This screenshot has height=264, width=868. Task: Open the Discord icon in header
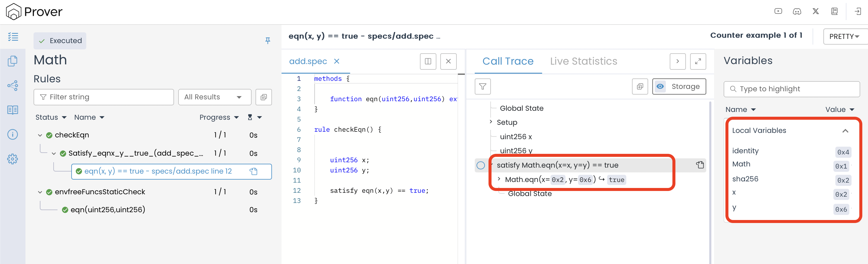[x=797, y=11]
